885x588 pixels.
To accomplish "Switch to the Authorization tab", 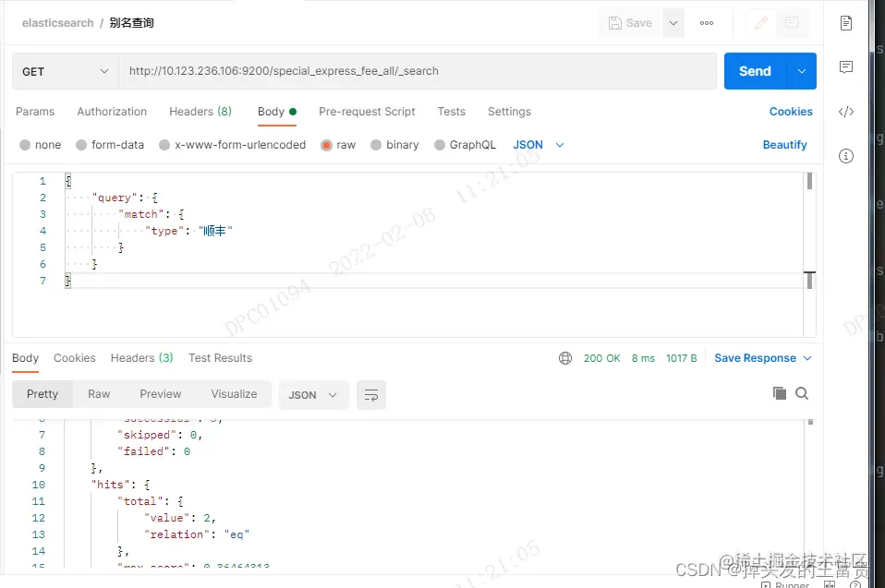I will (x=112, y=112).
